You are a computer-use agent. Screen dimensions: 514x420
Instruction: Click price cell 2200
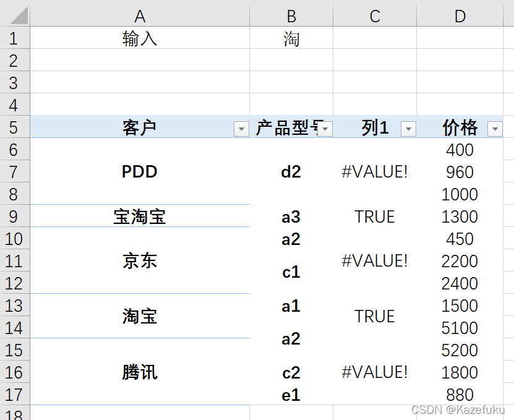tap(460, 260)
